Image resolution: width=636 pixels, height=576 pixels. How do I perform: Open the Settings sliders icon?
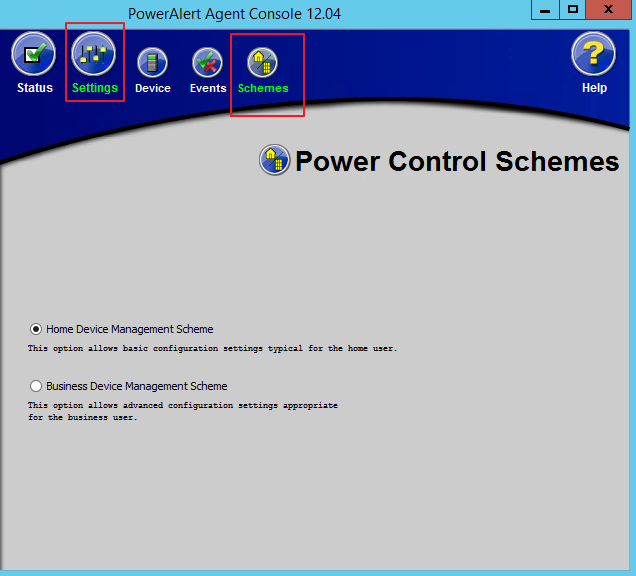point(93,54)
